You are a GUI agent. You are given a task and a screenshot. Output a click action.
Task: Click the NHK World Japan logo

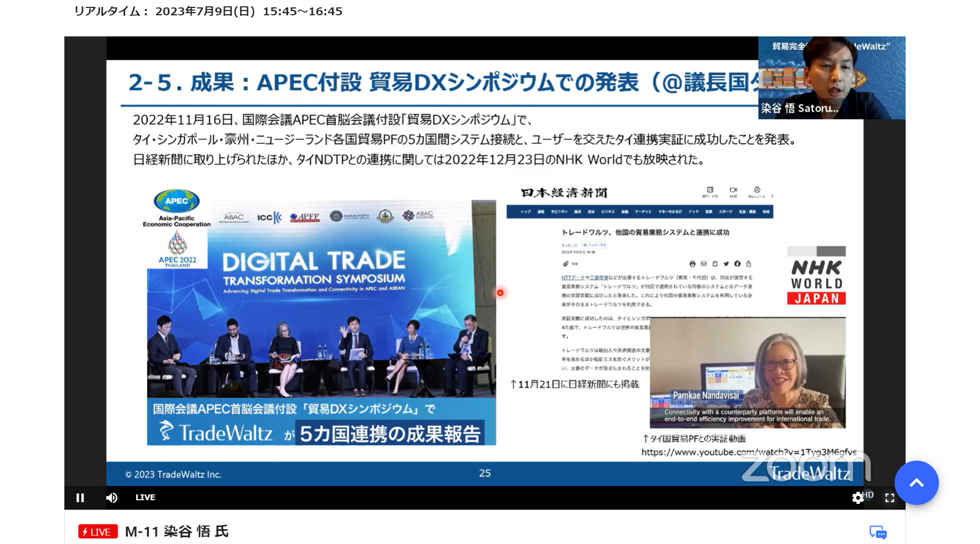(x=816, y=275)
